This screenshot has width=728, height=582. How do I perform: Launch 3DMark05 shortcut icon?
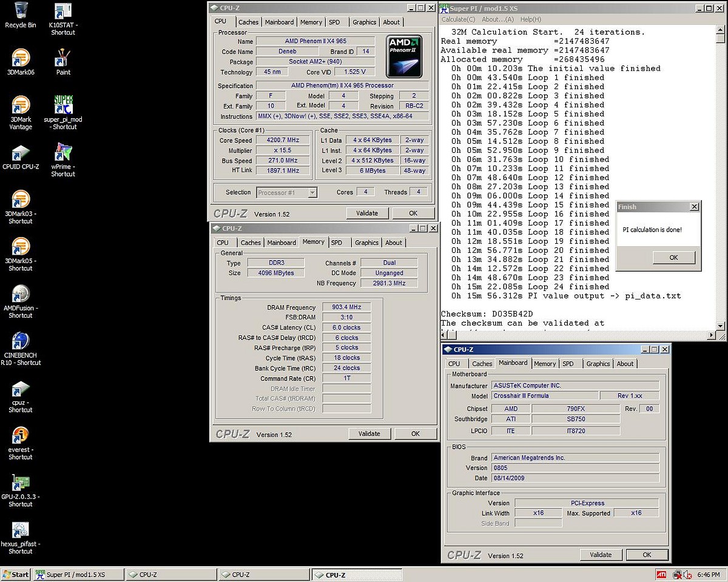(x=21, y=246)
